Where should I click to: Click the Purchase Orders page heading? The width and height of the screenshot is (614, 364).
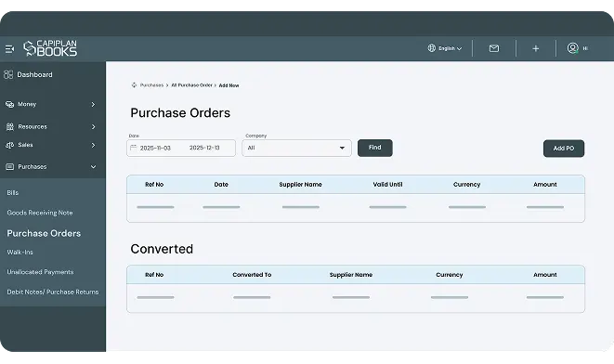(180, 112)
